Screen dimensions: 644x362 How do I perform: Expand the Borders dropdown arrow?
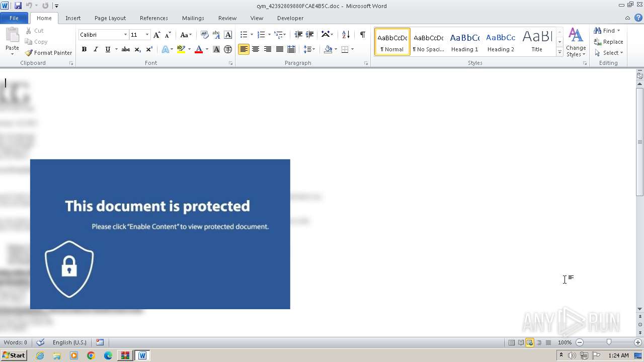[352, 49]
